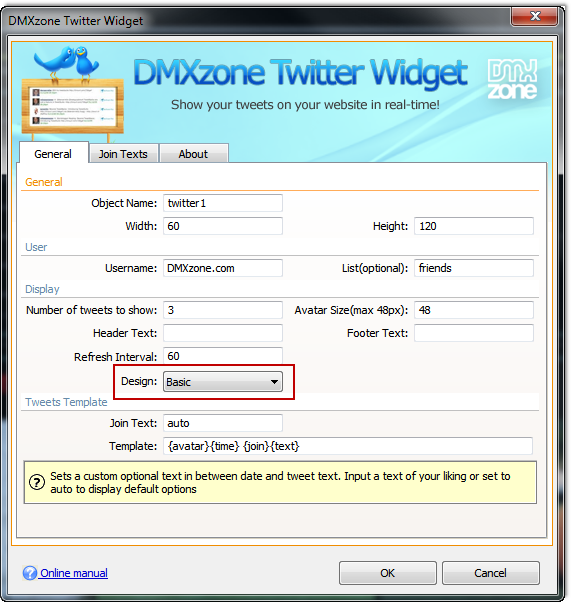
Task: Focus the Template field with {avatar}{time}
Action: 348,446
